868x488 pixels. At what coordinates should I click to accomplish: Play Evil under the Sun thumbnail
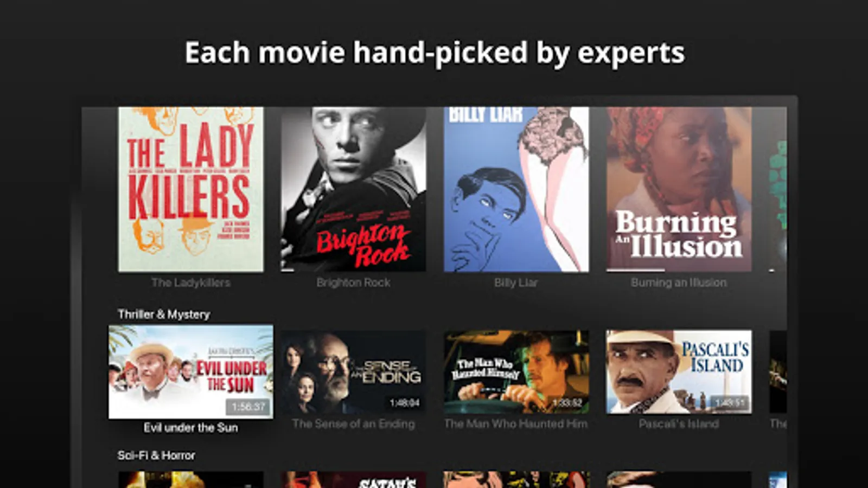[191, 372]
